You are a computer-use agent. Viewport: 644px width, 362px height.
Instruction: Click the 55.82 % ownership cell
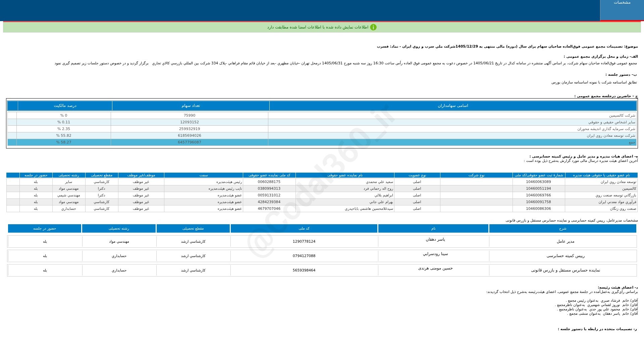pos(64,136)
